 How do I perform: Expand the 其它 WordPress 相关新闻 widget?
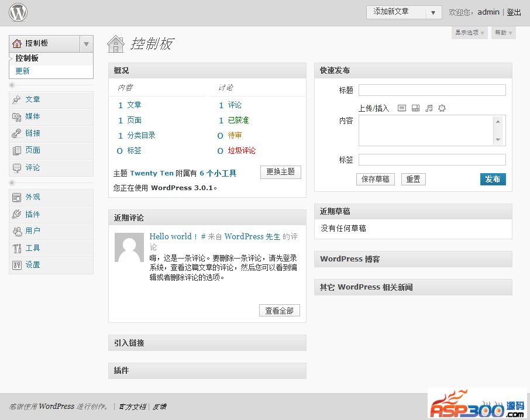tap(413, 287)
